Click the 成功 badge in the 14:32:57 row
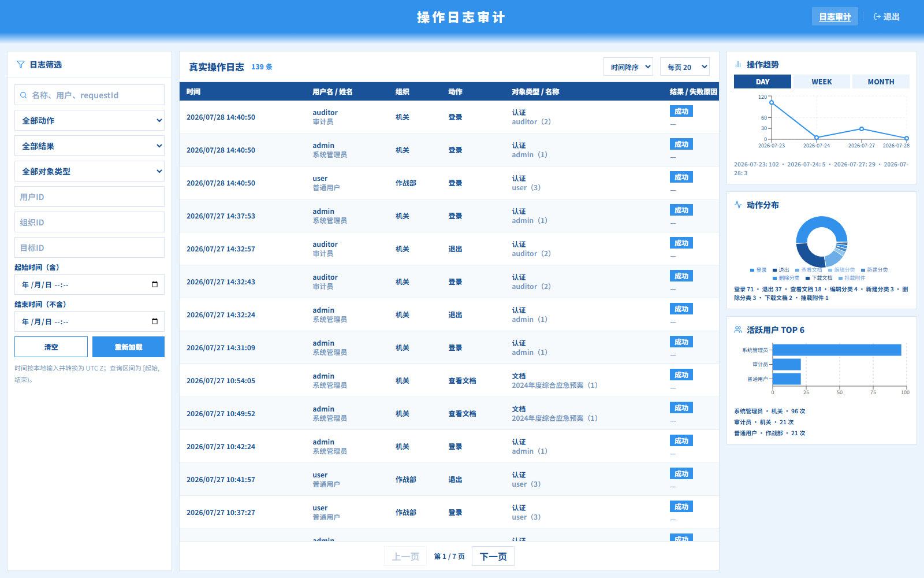Screen dimensions: 924x578 click(681, 243)
